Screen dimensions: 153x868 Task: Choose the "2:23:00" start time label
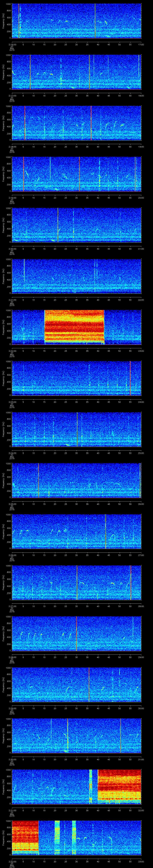coord(12,402)
